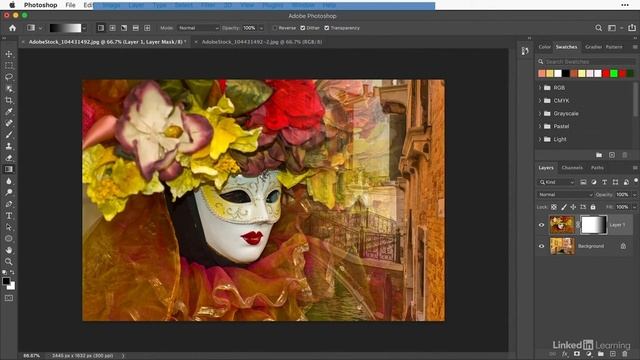
Task: Open the Photoshop application menu
Action: click(40, 5)
